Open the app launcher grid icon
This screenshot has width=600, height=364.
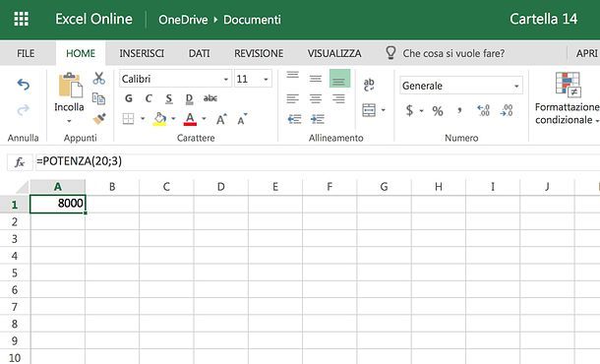point(21,19)
